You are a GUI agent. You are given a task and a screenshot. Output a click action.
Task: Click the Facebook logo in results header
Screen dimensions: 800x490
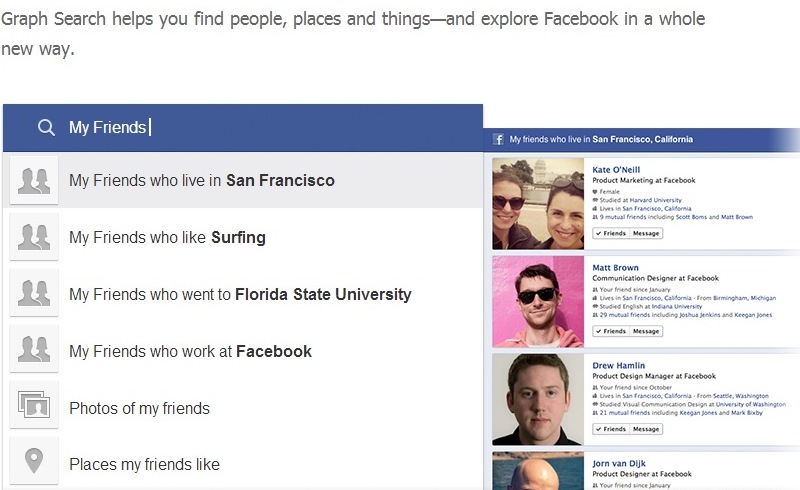[498, 139]
